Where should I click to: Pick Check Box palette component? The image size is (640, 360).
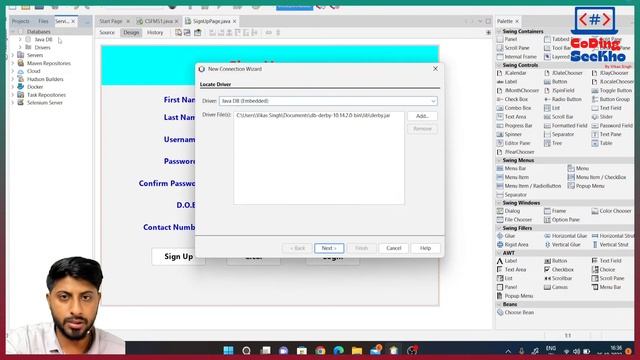pos(512,99)
